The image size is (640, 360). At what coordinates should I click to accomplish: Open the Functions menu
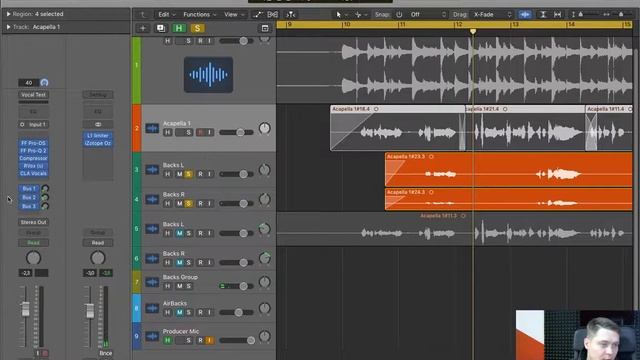(199, 15)
